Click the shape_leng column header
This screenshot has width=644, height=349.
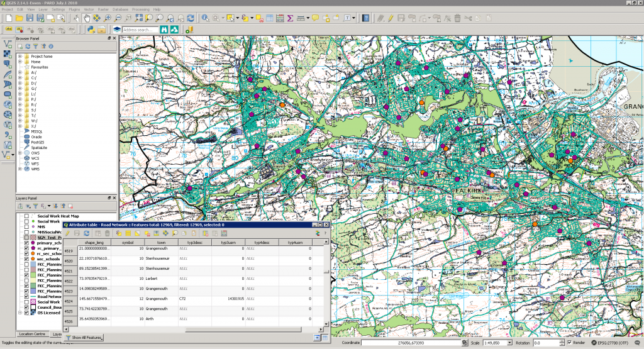[94, 243]
